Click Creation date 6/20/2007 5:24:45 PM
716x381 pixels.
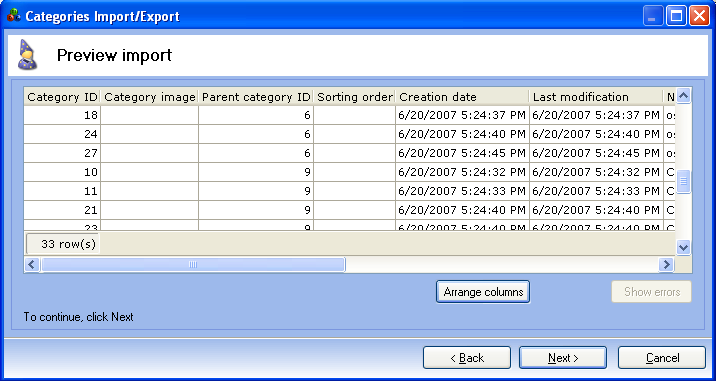coord(463,153)
